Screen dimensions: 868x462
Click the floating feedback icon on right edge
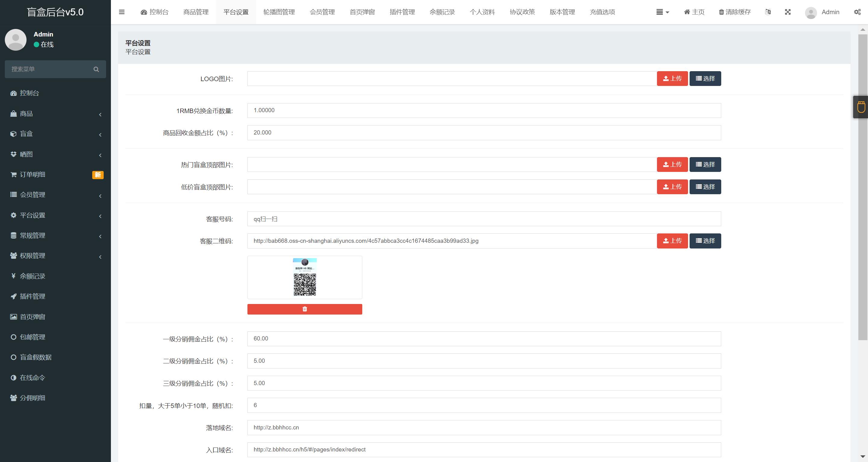[860, 106]
